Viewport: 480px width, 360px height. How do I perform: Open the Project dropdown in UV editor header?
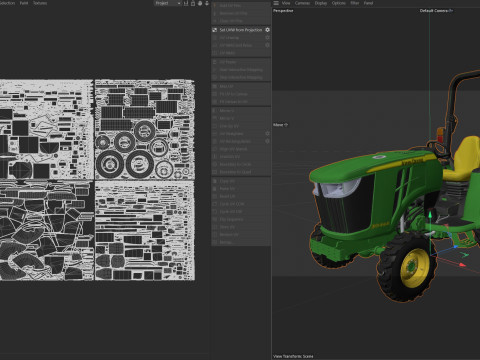coord(168,3)
